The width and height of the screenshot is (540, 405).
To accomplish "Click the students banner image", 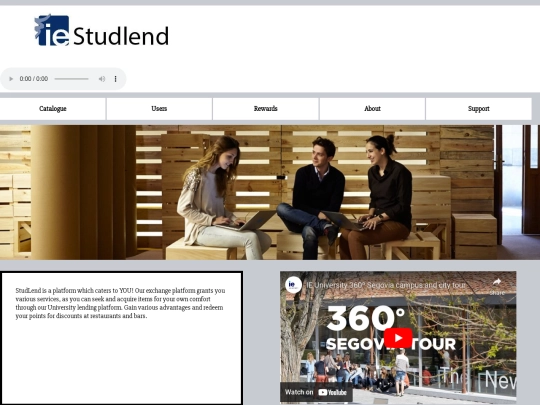I will pos(270,192).
